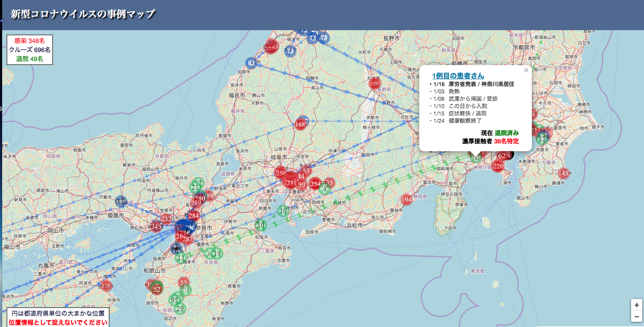Click the 38名特定 contact count
Viewport: 644px width, 327px height.
tap(506, 141)
